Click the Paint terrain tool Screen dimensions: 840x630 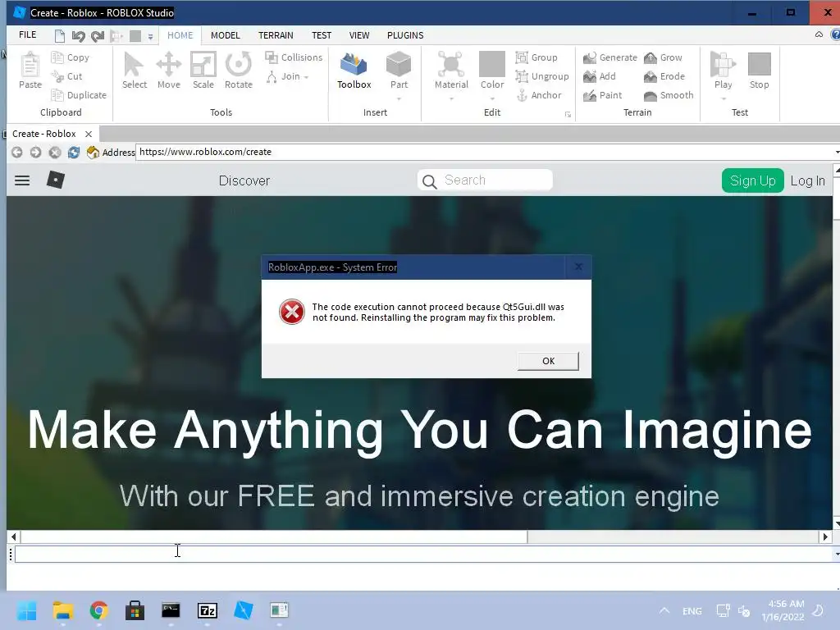(x=603, y=95)
